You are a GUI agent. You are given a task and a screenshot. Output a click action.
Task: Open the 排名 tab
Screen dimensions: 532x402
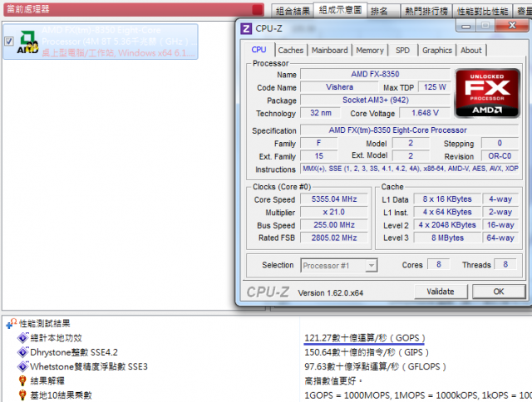383,11
